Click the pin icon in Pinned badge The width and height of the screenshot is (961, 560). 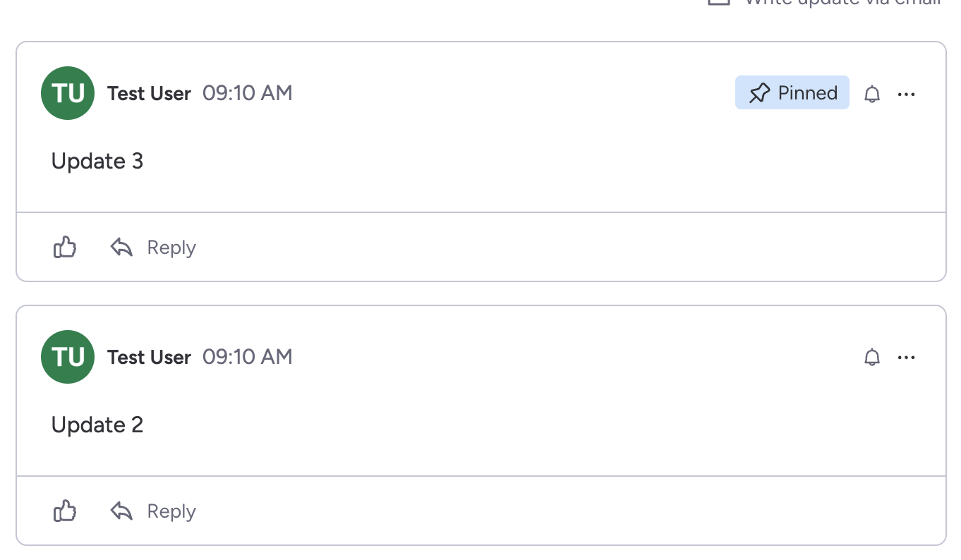click(x=759, y=93)
